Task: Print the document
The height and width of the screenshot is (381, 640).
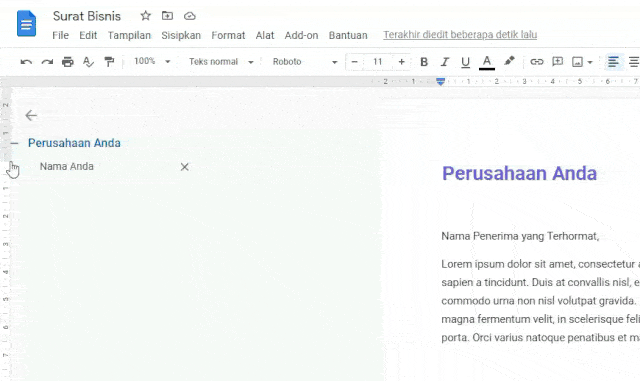Action: (x=68, y=62)
